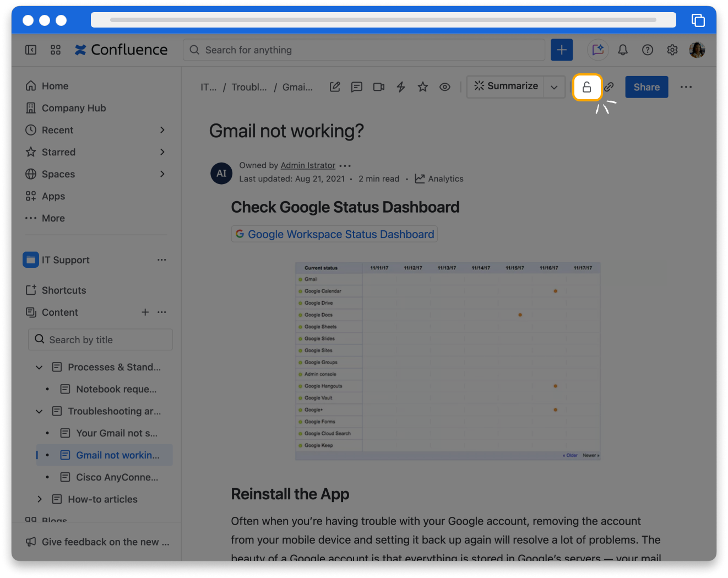Click browser tabs overview icon

[698, 20]
